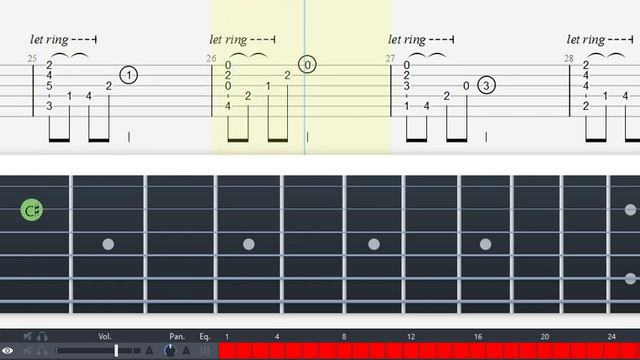Select fret 3 note in measure 27 chord
This screenshot has height=360, width=640.
pos(407,86)
